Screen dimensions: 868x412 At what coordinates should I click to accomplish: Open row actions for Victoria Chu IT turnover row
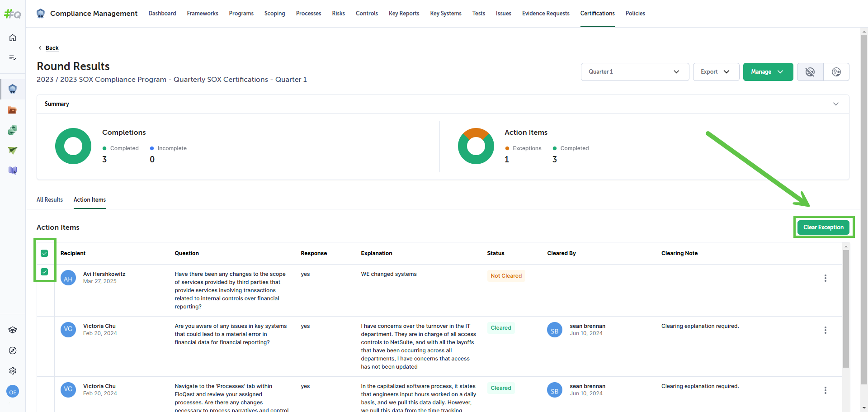(826, 330)
